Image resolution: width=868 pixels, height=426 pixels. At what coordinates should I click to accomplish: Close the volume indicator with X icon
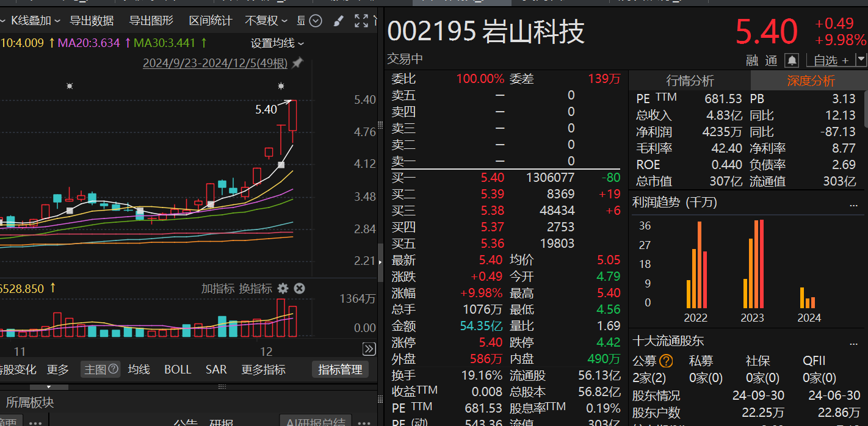[299, 289]
